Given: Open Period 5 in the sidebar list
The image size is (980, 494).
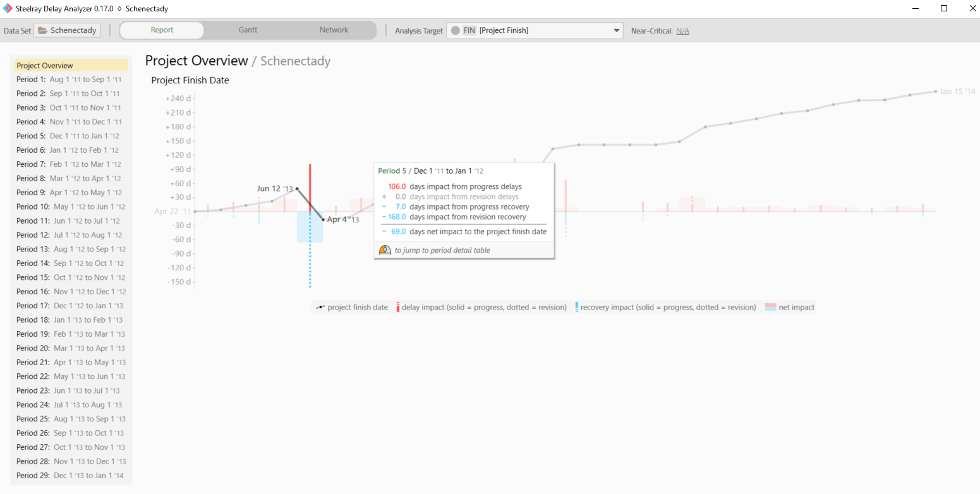Looking at the screenshot, I should (68, 136).
